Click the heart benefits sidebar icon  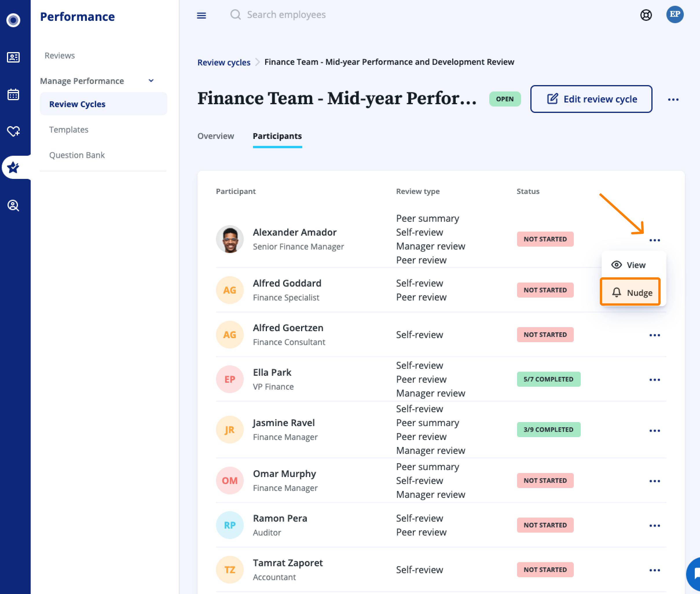[14, 131]
